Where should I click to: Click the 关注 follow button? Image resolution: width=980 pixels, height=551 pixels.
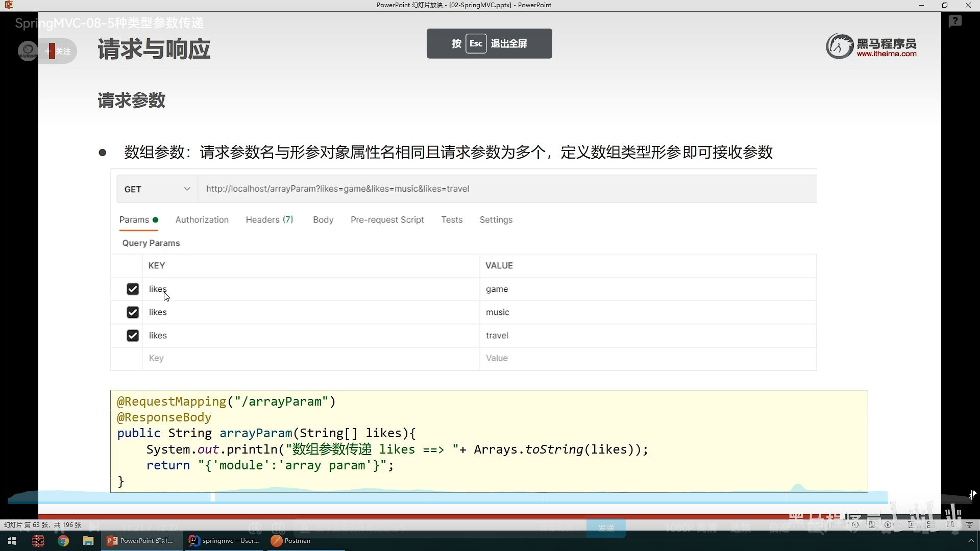59,51
